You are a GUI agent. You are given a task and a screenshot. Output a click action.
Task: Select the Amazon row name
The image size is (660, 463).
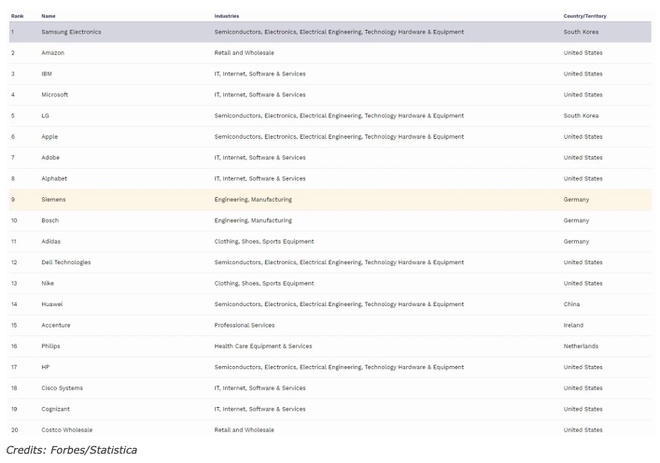point(53,53)
